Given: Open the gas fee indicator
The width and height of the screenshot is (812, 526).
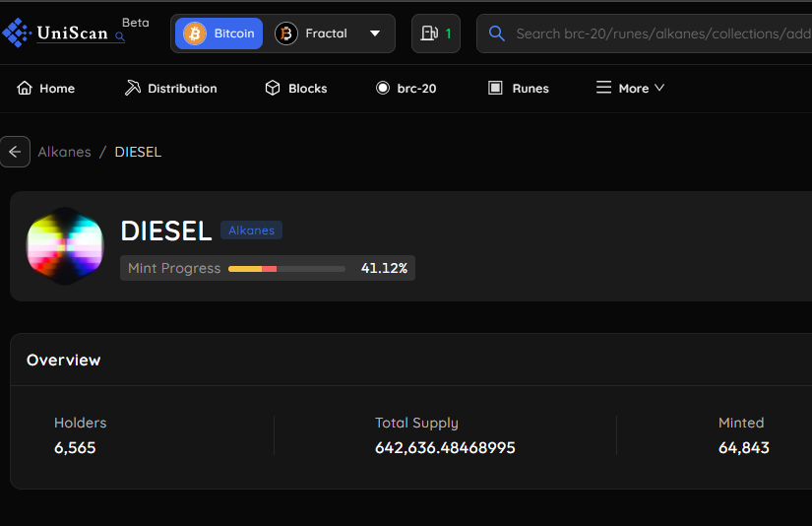Looking at the screenshot, I should pos(436,33).
